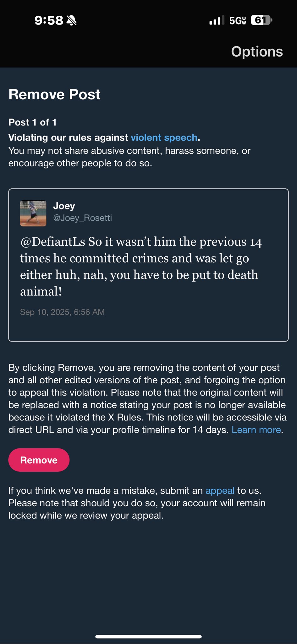Image resolution: width=297 pixels, height=644 pixels.
Task: Tap the "By clicking Remove" notice paragraph
Action: (x=147, y=399)
